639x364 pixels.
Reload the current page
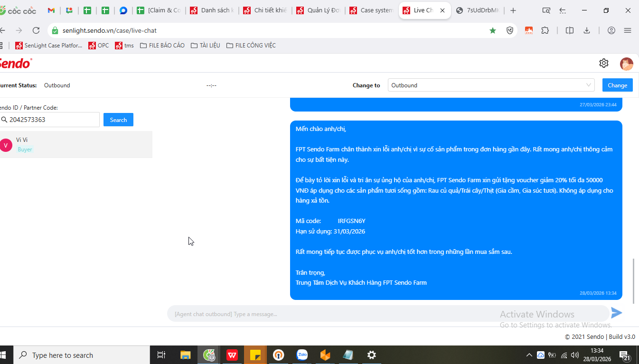click(x=36, y=30)
